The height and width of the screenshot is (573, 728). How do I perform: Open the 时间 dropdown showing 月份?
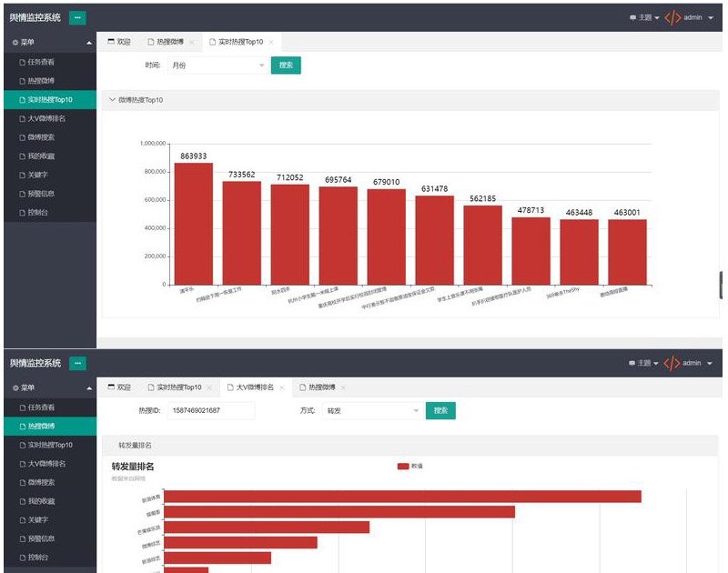pos(217,65)
